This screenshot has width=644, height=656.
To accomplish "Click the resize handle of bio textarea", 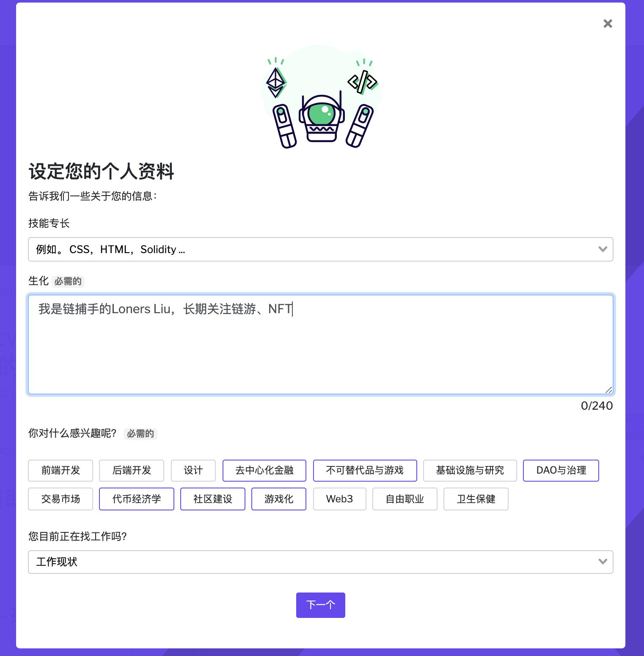I will pyautogui.click(x=608, y=390).
